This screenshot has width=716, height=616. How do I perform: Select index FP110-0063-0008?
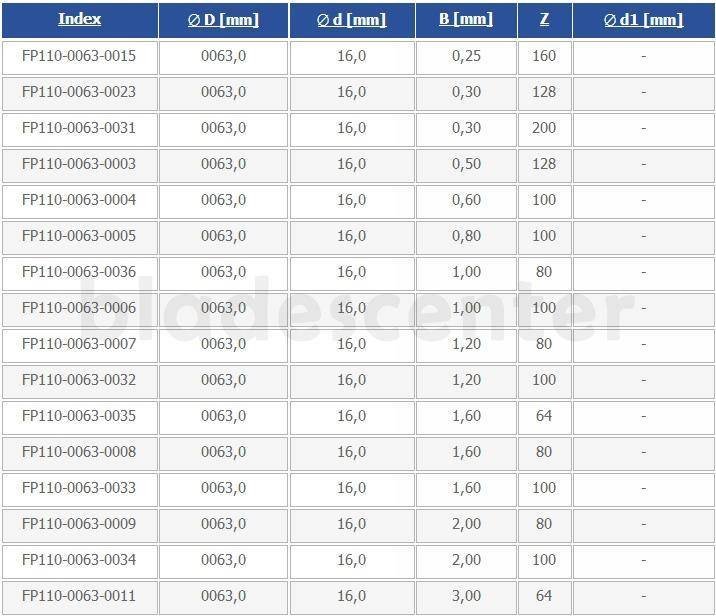pos(79,452)
